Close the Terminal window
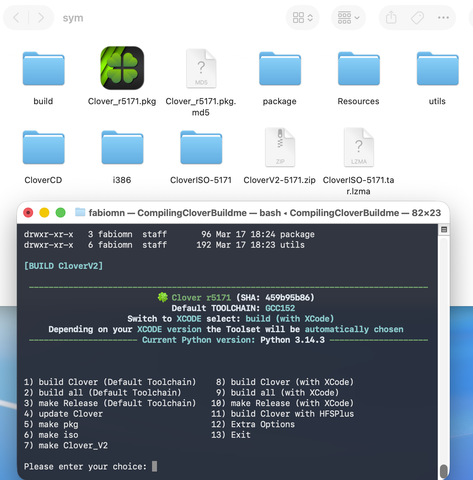 click(x=28, y=213)
